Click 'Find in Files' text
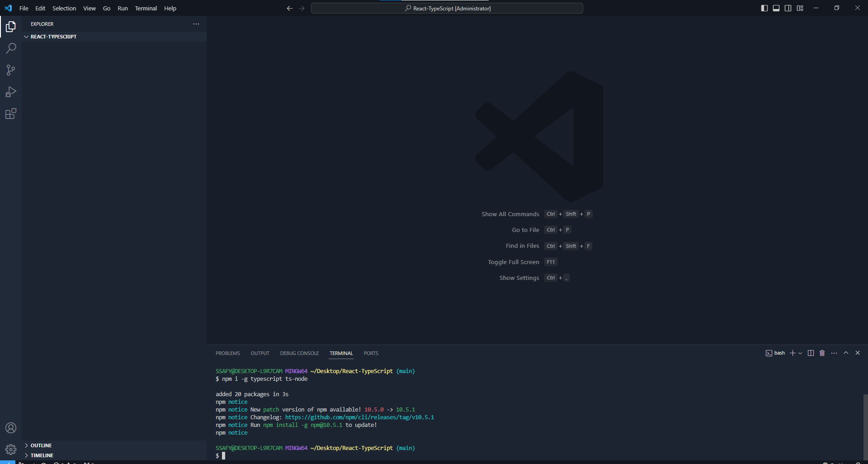This screenshot has width=868, height=464. 523,246
